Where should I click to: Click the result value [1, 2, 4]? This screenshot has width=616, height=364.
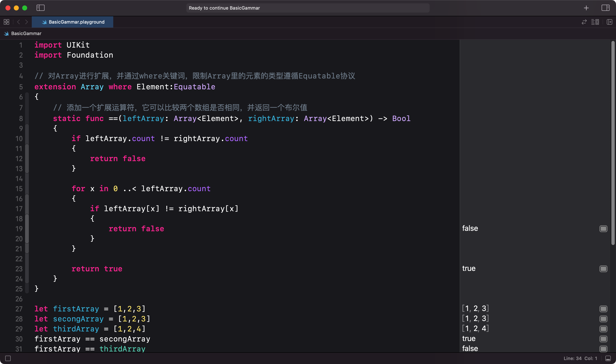(x=475, y=329)
